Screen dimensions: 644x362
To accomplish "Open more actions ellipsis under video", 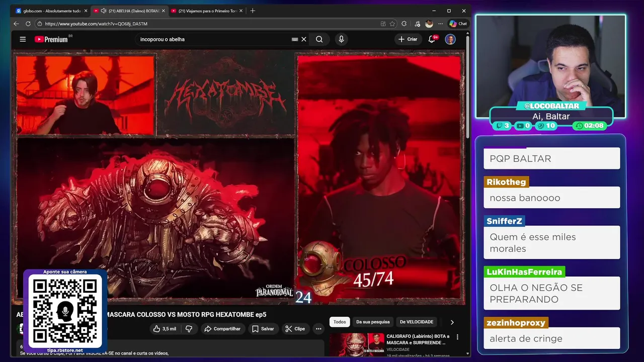I will click(x=318, y=329).
